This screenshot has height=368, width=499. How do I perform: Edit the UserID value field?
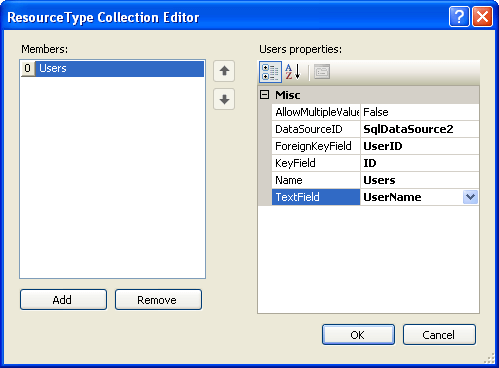point(420,146)
